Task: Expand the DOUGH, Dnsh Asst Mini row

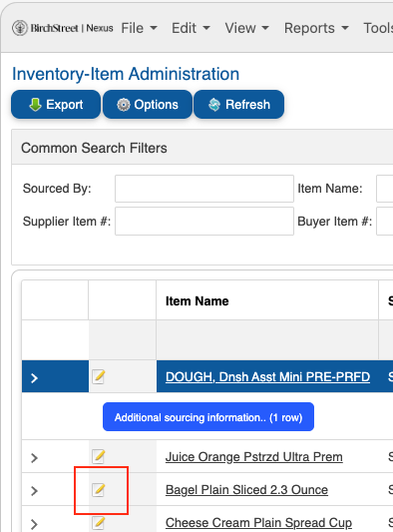Action: click(34, 377)
